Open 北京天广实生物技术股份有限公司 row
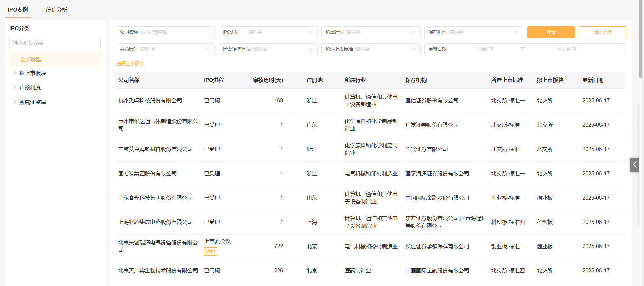 [x=371, y=271]
